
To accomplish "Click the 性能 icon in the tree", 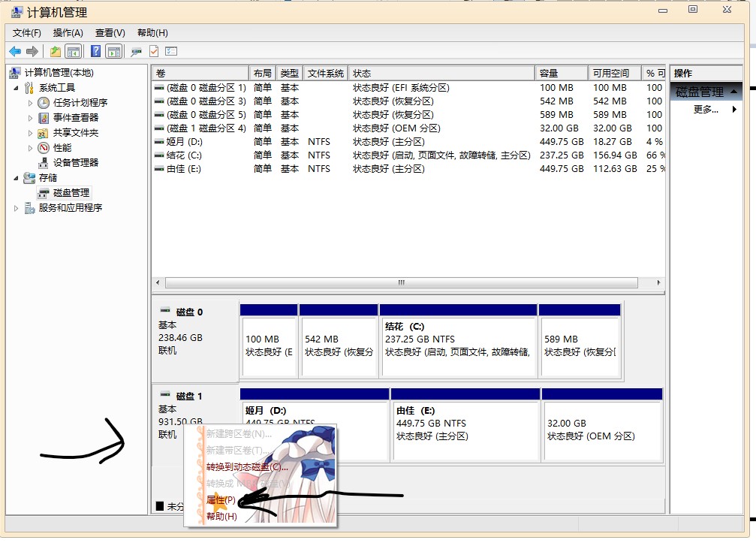I will coord(44,147).
